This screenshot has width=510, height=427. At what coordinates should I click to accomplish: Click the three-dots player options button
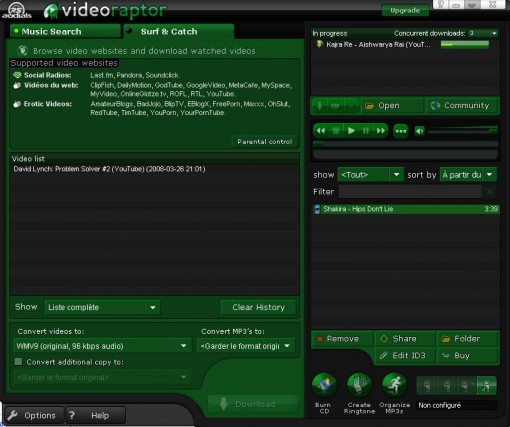click(x=401, y=131)
